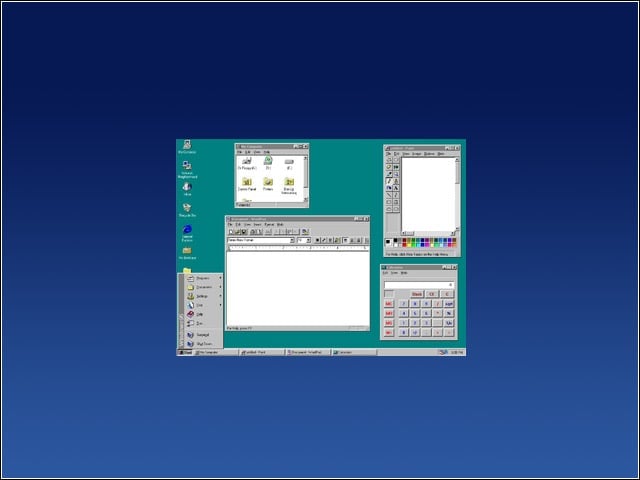Open Help from the Start menu
This screenshot has height=480, width=640.
203,314
